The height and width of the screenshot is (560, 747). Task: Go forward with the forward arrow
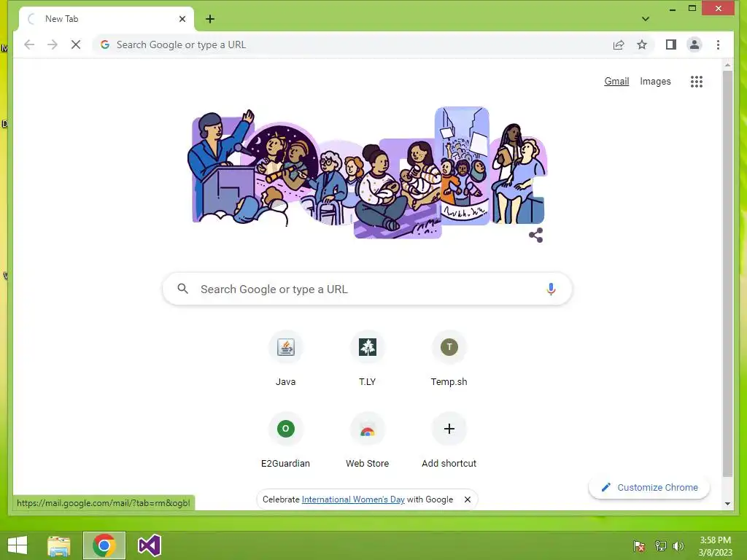point(53,44)
